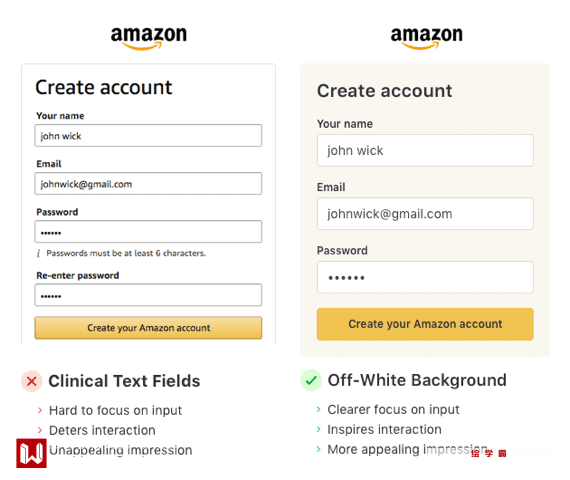
Task: Focus the Re-enter password field
Action: point(148,295)
